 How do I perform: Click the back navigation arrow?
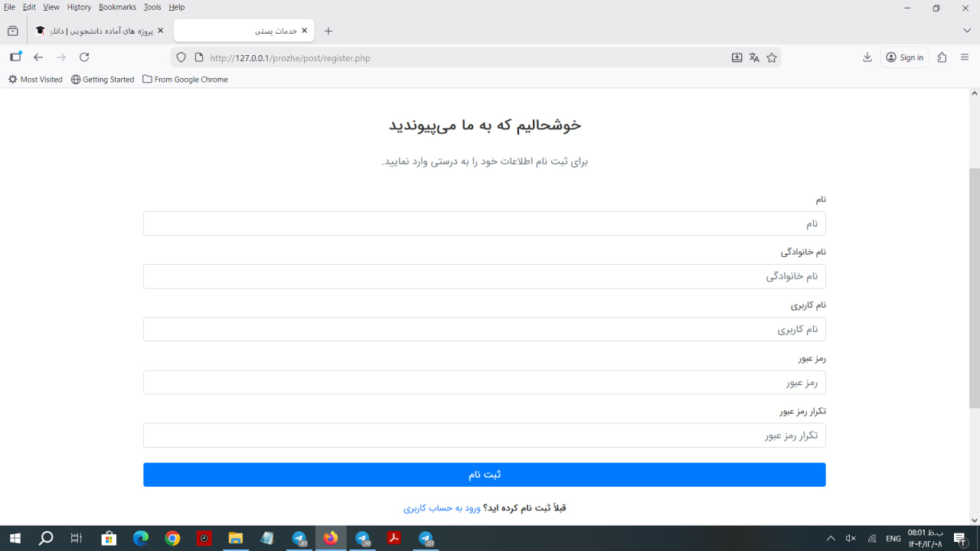[38, 57]
